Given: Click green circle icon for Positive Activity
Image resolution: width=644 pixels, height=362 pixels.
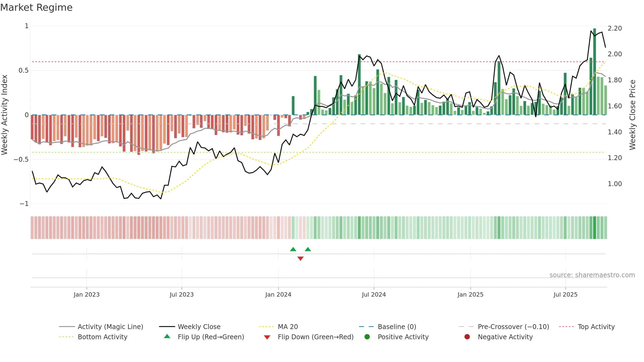Looking at the screenshot, I should pos(367,337).
